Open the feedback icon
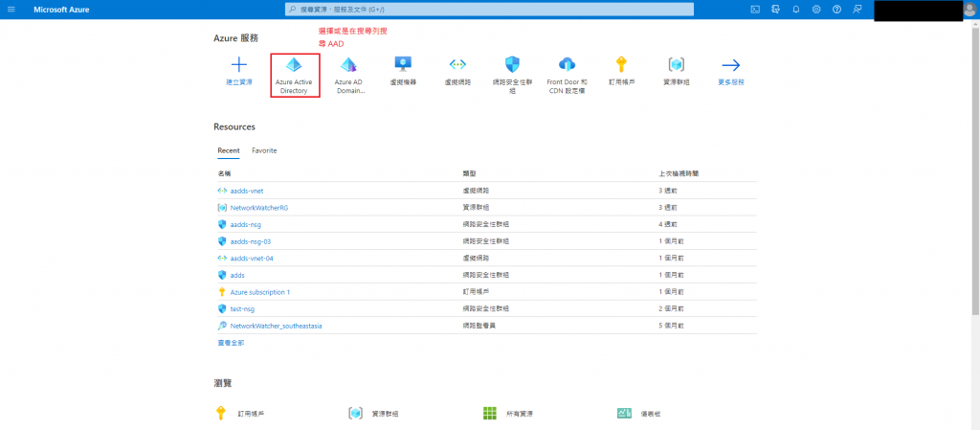Image resolution: width=980 pixels, height=430 pixels. click(x=857, y=10)
